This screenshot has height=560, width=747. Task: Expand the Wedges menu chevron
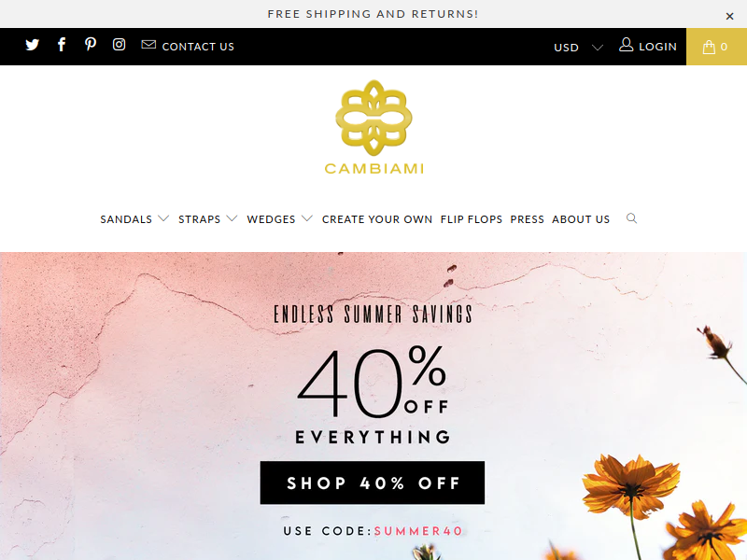coord(307,218)
